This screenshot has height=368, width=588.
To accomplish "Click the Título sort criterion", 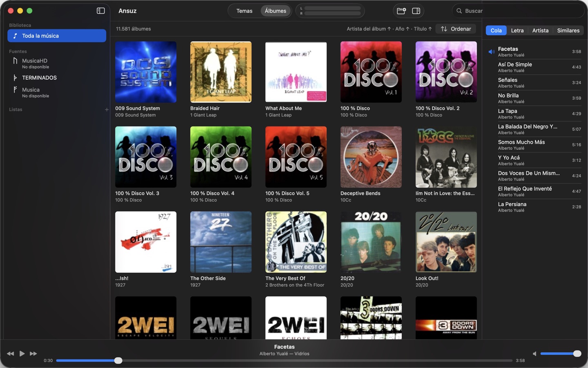I will point(423,29).
